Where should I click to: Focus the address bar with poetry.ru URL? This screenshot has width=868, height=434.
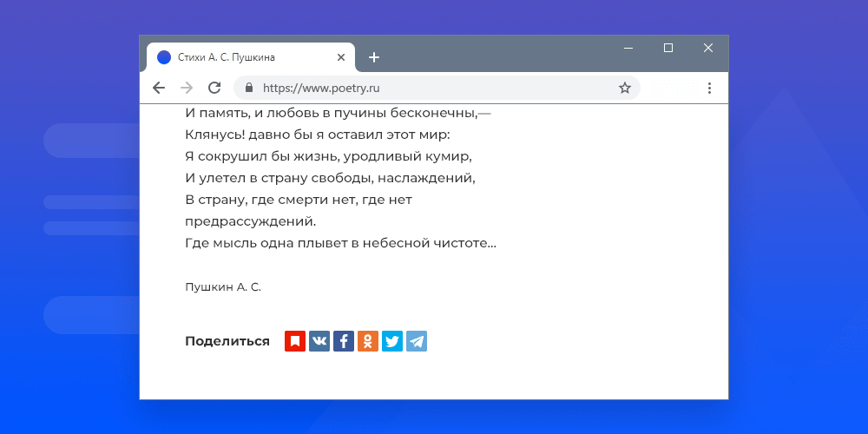click(437, 88)
